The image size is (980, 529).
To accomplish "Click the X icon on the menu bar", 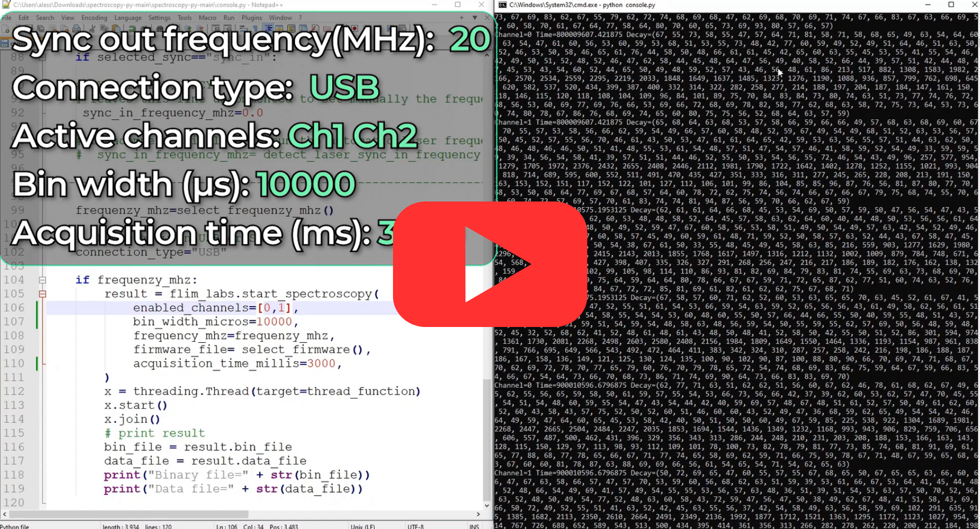I will 486,17.
